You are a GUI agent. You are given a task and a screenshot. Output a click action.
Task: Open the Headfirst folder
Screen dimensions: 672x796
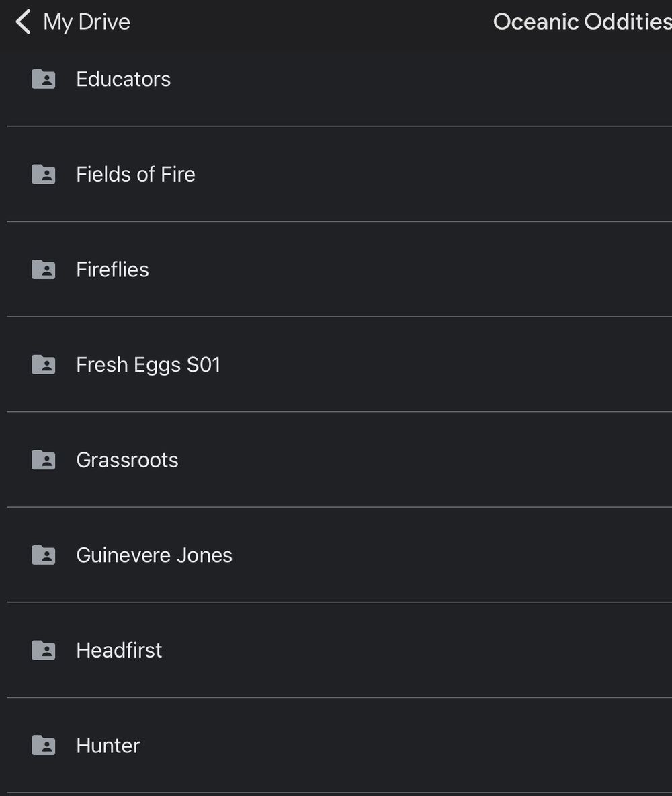click(339, 650)
